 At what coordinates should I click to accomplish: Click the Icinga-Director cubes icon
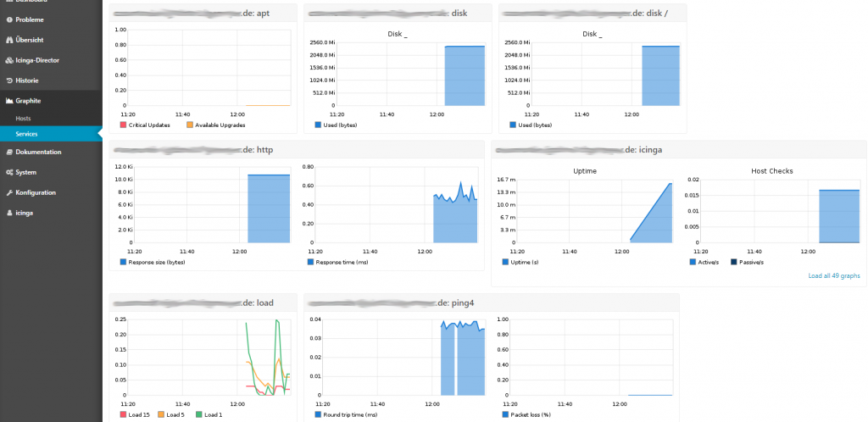pos(9,60)
